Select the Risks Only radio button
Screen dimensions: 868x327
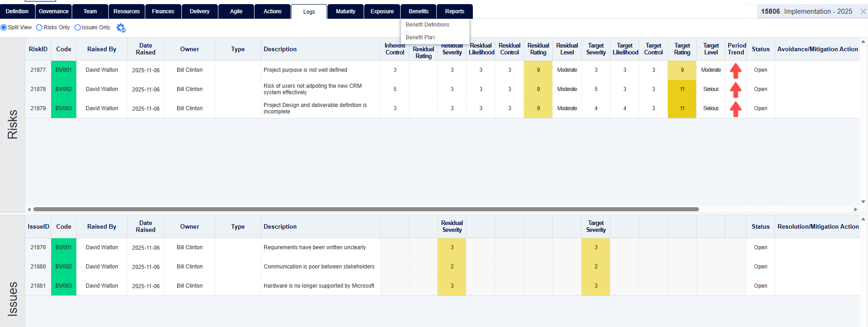39,27
